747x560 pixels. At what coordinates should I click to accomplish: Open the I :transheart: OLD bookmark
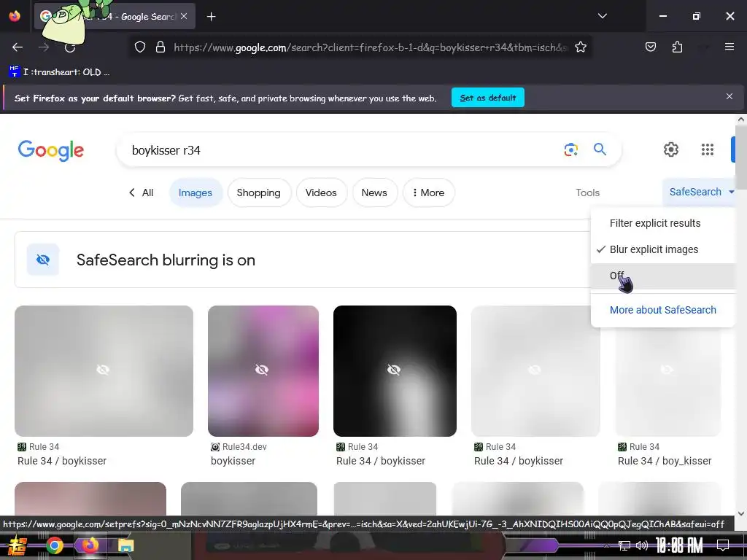(59, 72)
